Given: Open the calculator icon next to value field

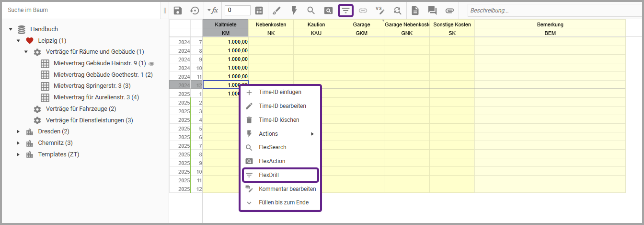Looking at the screenshot, I should click(x=259, y=10).
